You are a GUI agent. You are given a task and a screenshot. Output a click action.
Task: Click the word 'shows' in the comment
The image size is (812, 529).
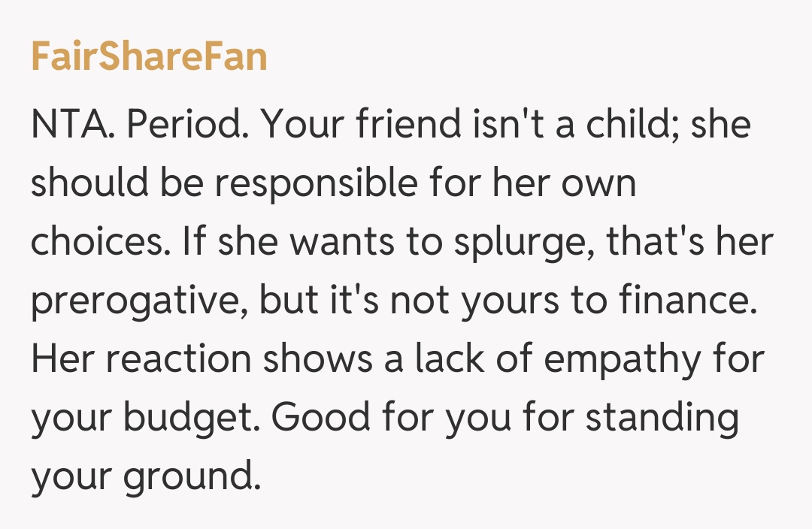click(314, 359)
